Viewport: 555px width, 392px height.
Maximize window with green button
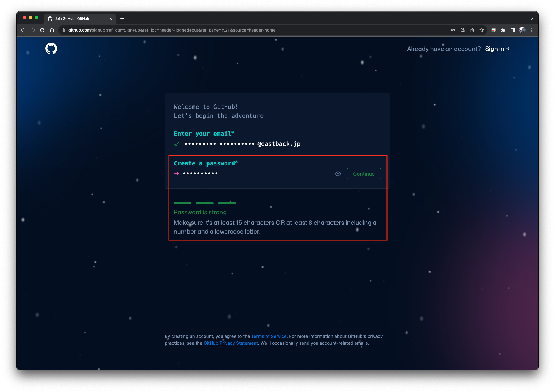pyautogui.click(x=37, y=18)
